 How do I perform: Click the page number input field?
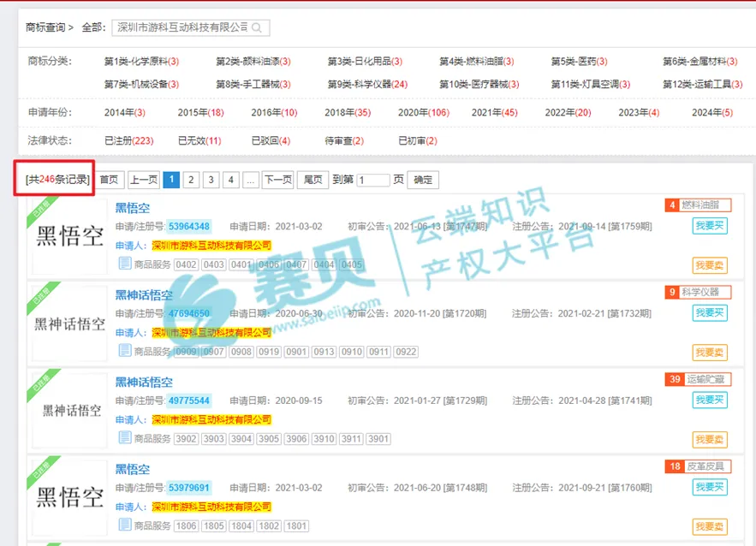pos(372,180)
